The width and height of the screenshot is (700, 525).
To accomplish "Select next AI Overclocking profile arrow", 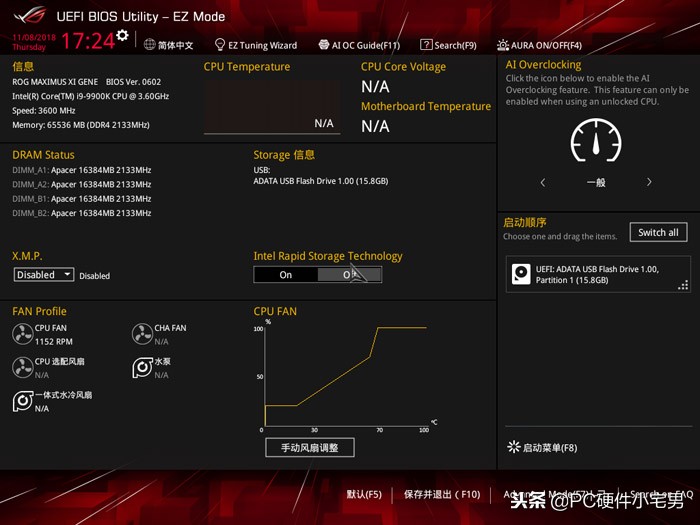I will click(x=649, y=182).
